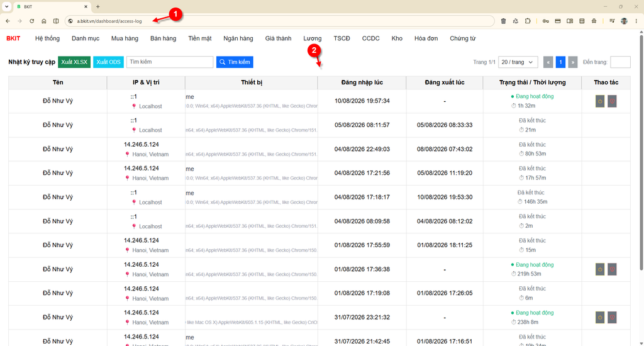Block session shield icon for 10/08/2026 19:57:34 row
The image size is (644, 346).
pyautogui.click(x=612, y=101)
